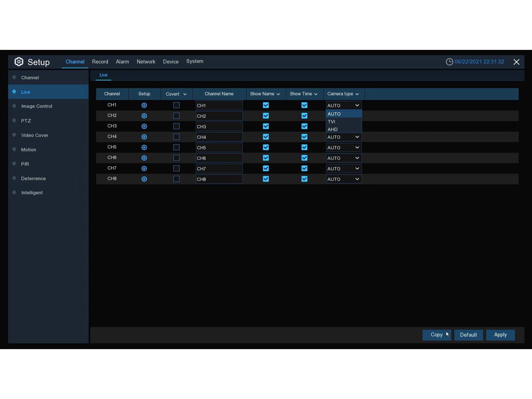The width and height of the screenshot is (532, 399).
Task: Click the main Setup gear icon
Action: 19,62
